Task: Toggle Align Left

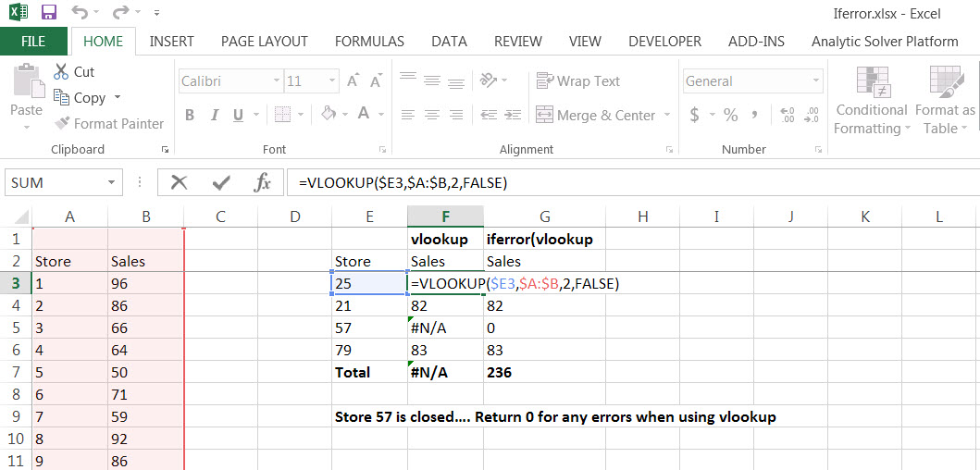Action: [x=408, y=115]
